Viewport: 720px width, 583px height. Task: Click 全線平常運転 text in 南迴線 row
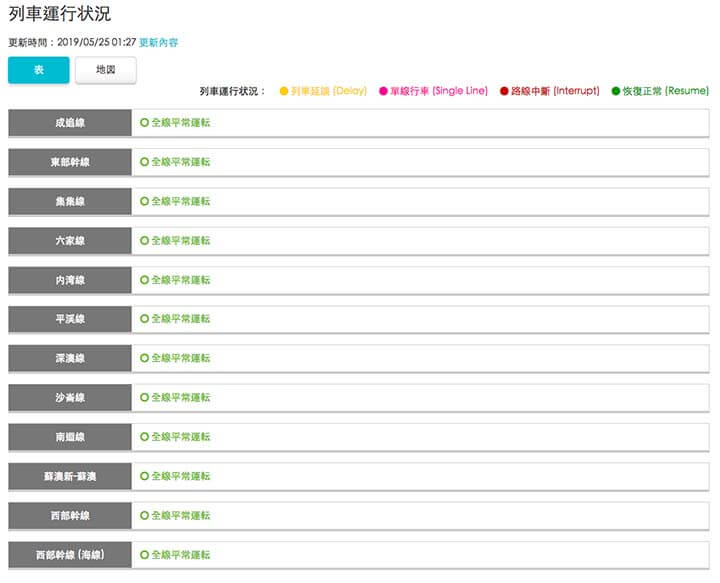(181, 437)
